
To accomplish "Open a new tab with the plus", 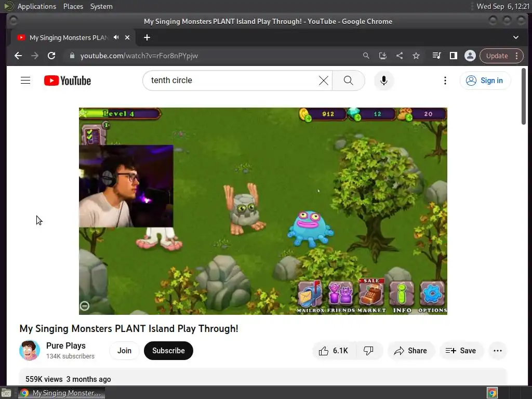I will [x=147, y=37].
